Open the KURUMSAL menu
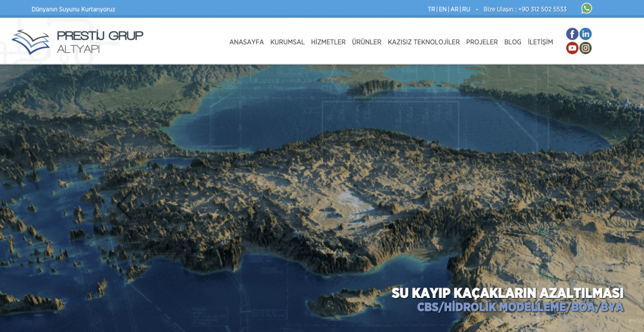 pos(287,42)
